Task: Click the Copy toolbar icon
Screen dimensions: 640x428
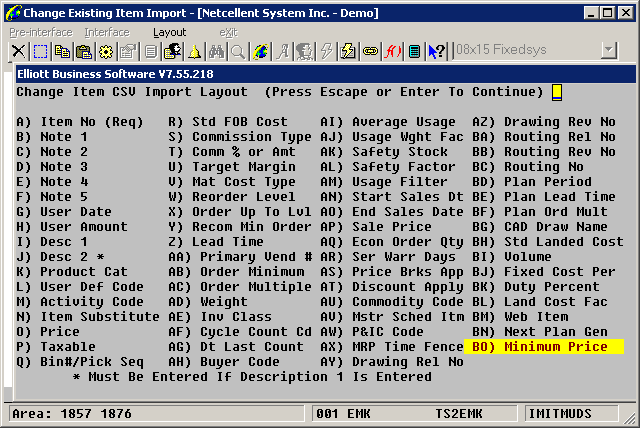Action: [x=62, y=51]
